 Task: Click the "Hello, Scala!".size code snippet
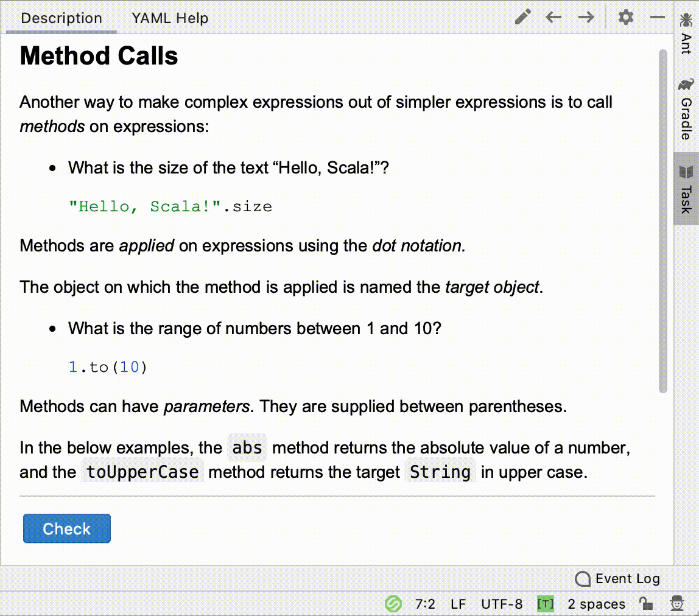[x=170, y=207]
